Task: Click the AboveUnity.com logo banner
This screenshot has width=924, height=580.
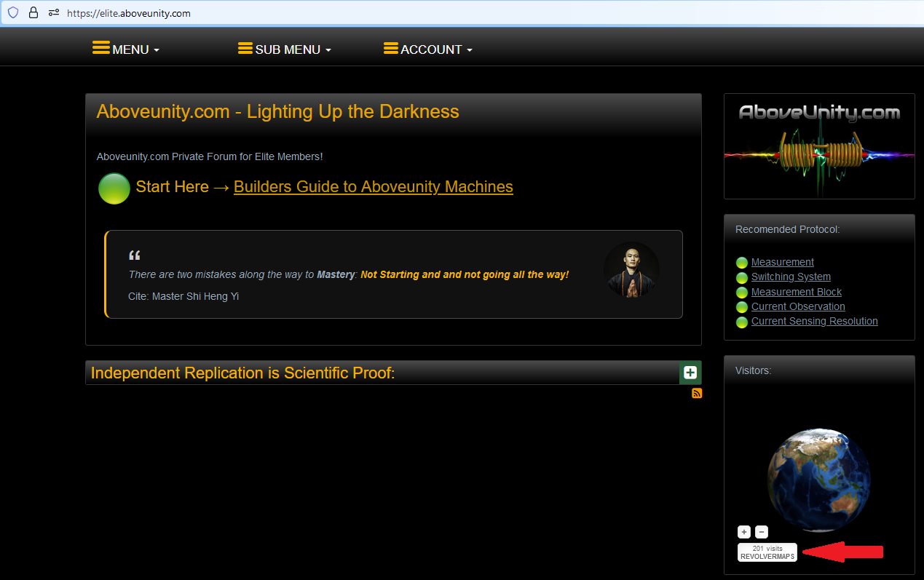Action: click(x=819, y=146)
